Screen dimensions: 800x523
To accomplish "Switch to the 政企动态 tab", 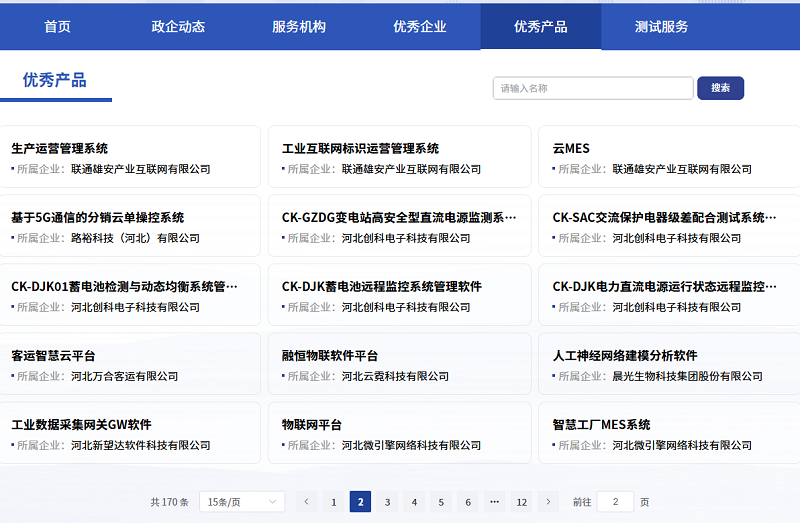I will pos(178,27).
